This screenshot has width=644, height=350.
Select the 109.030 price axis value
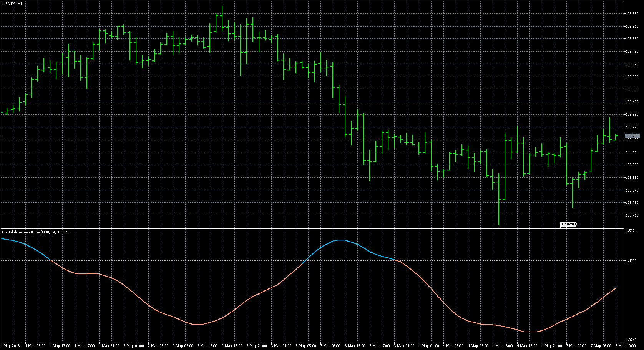pos(632,165)
